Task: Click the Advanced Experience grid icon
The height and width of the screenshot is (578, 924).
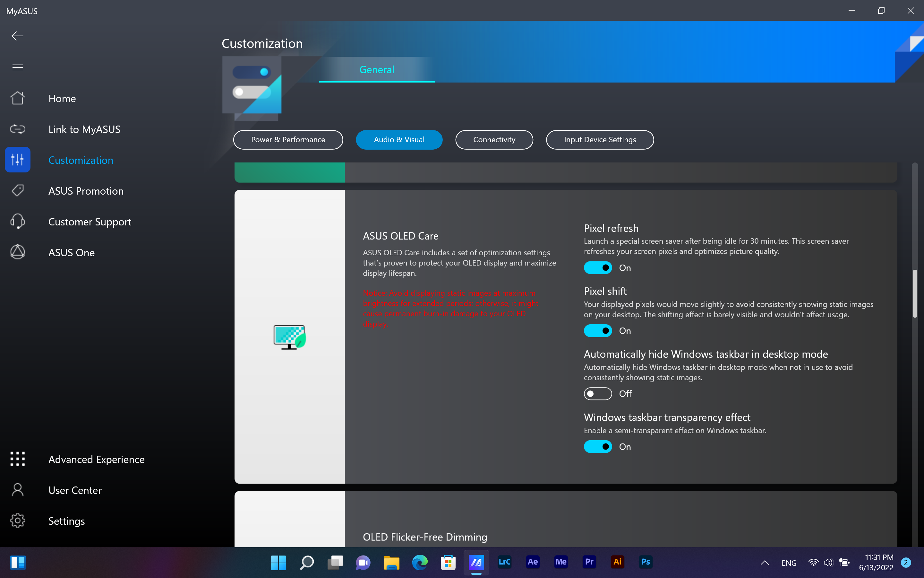Action: 18,459
